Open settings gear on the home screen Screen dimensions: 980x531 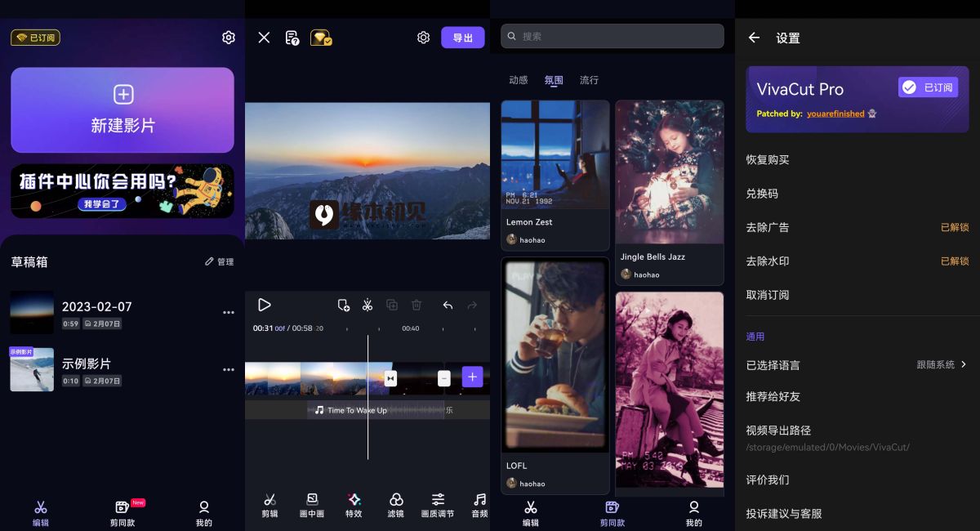click(x=229, y=38)
